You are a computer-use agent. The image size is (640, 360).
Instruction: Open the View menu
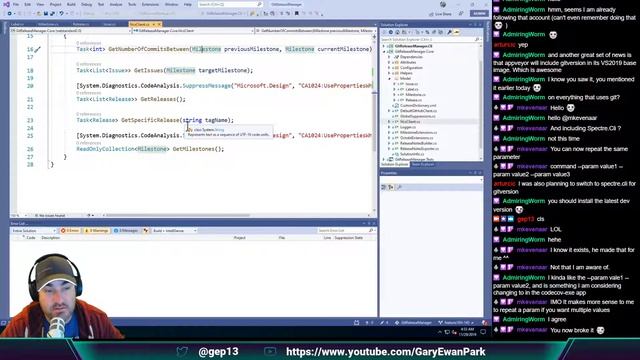tap(40, 4)
